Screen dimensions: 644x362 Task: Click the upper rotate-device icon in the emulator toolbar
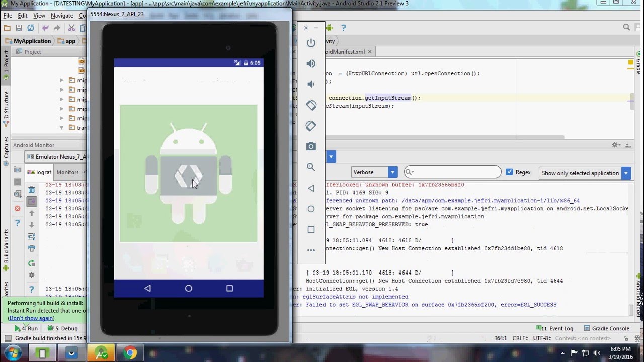pos(311,105)
